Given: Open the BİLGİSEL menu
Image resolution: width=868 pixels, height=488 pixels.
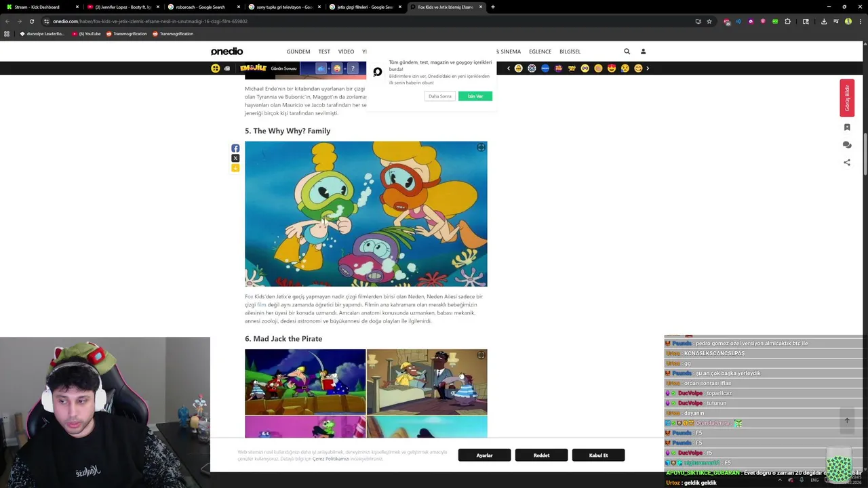Looking at the screenshot, I should pos(570,52).
